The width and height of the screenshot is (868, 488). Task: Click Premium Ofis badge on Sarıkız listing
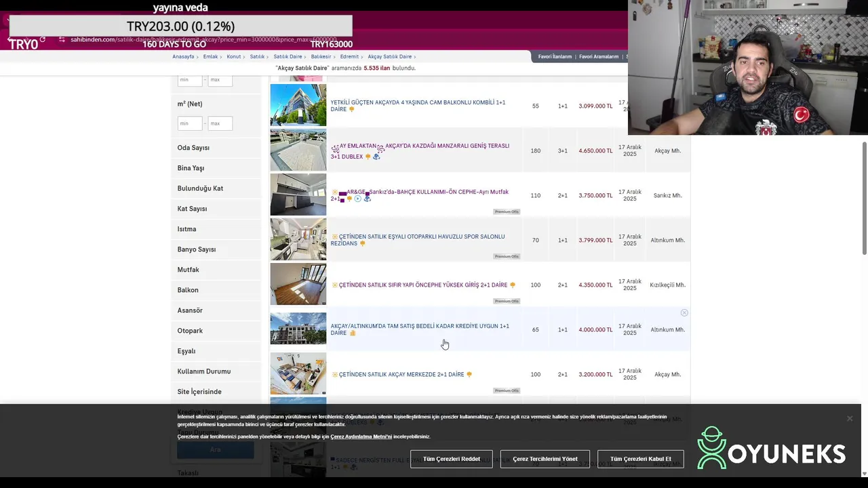[x=507, y=211]
